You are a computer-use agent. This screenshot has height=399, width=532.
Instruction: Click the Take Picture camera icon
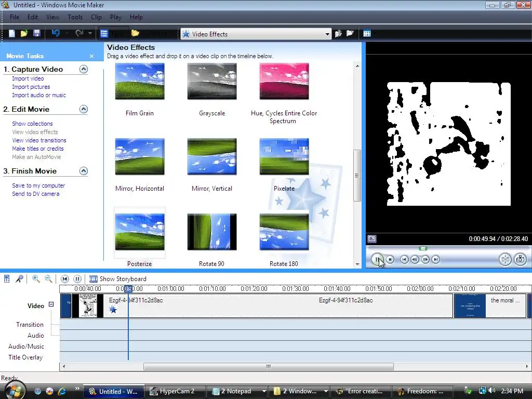(x=520, y=260)
